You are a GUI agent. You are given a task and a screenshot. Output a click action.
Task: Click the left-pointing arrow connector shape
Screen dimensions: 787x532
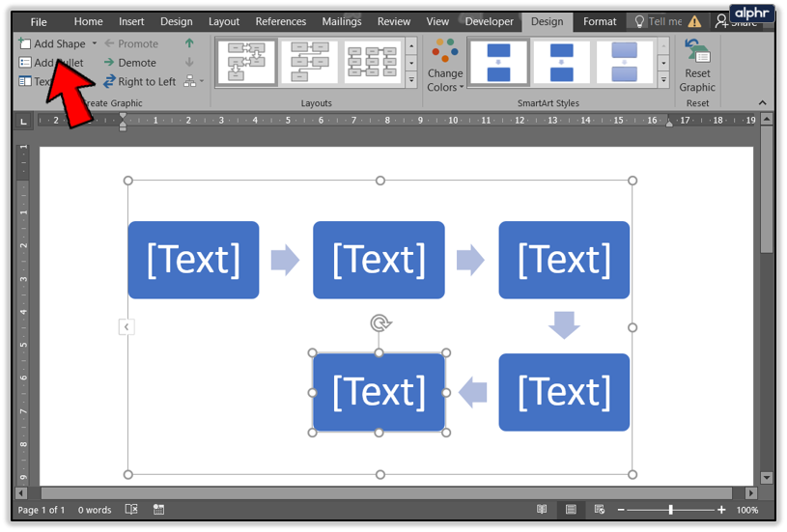pos(473,392)
